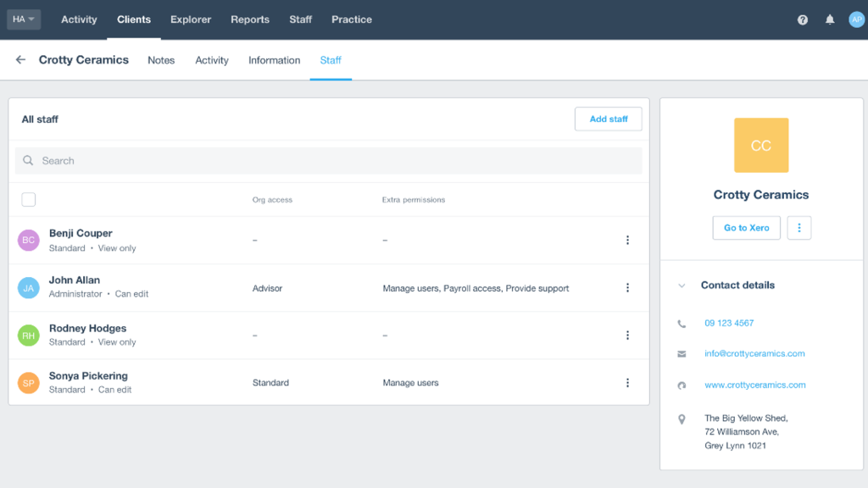Click the address location pin icon
The width and height of the screenshot is (868, 488).
(x=682, y=419)
